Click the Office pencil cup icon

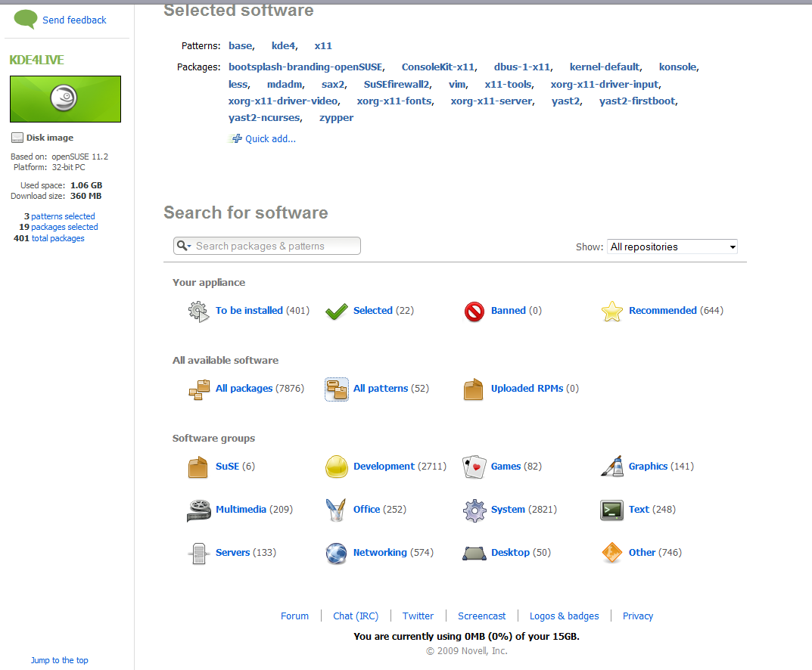pos(336,510)
